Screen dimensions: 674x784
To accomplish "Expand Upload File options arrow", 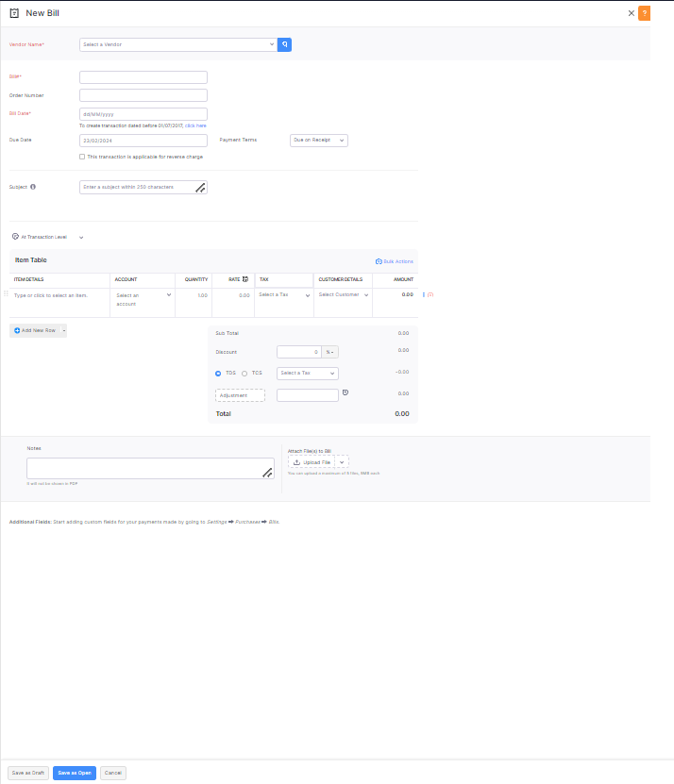I will 342,462.
